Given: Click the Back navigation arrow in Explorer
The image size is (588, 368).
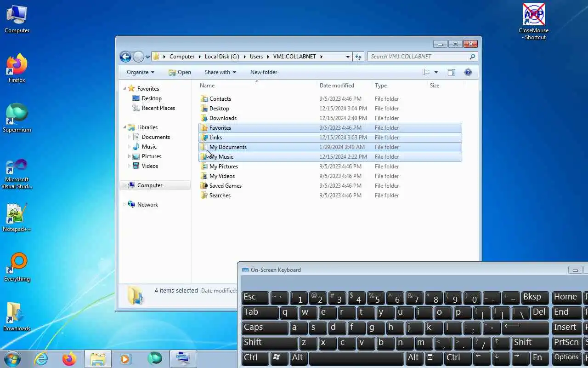Looking at the screenshot, I should click(125, 57).
